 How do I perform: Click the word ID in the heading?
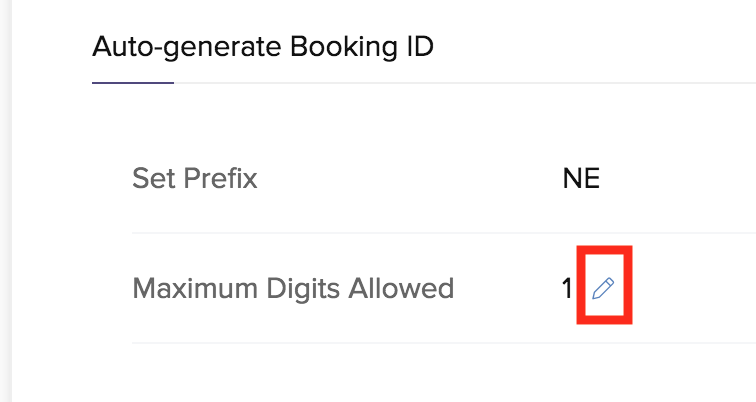pyautogui.click(x=419, y=47)
